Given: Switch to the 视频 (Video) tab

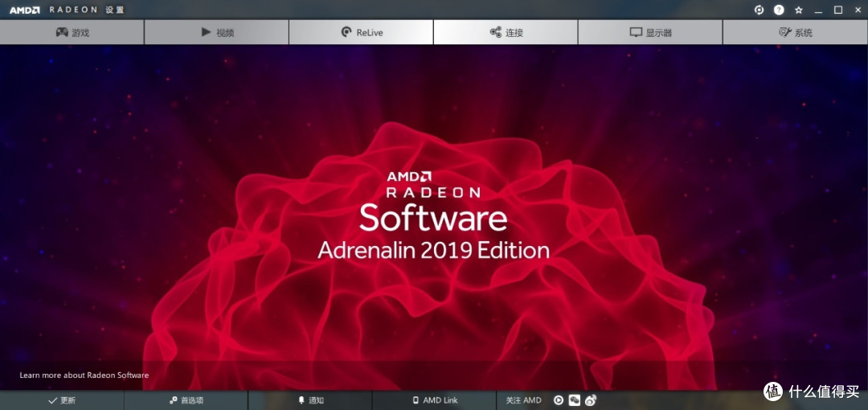Looking at the screenshot, I should coord(216,32).
